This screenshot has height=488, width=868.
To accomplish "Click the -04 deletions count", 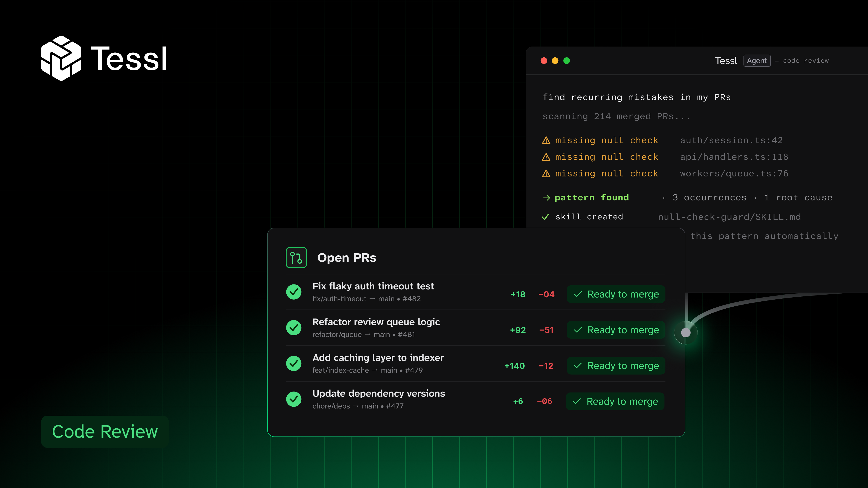I will tap(546, 294).
